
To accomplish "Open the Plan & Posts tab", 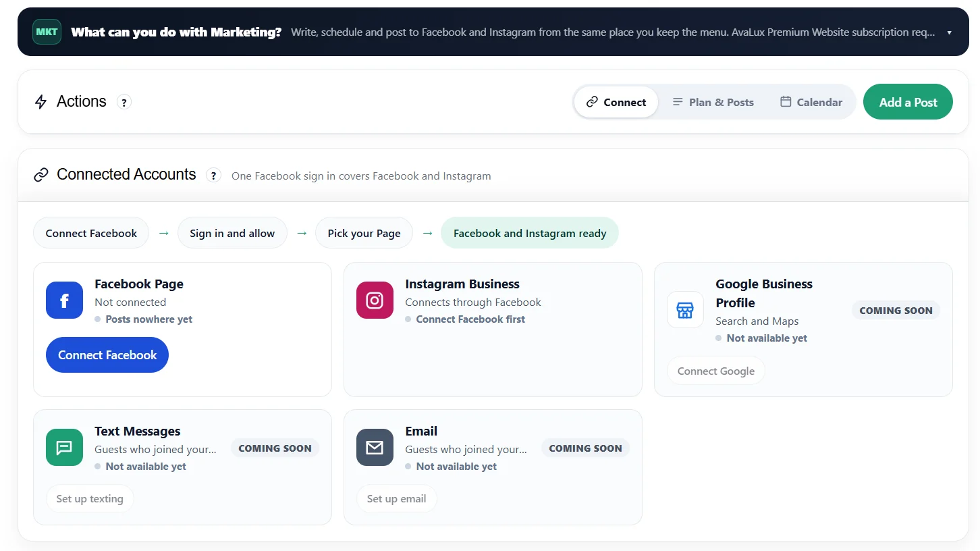I will pyautogui.click(x=713, y=102).
